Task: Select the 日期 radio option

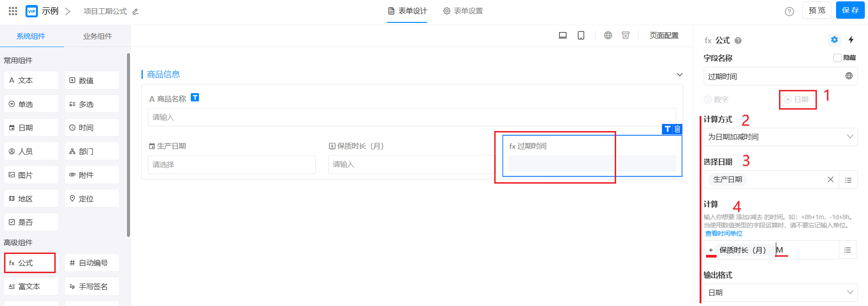Action: coord(788,100)
